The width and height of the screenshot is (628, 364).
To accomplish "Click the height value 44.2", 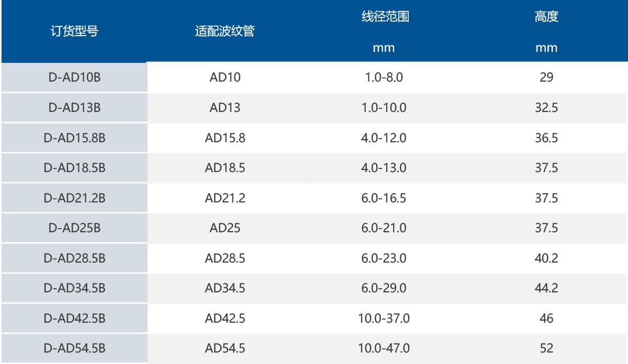I will [546, 288].
